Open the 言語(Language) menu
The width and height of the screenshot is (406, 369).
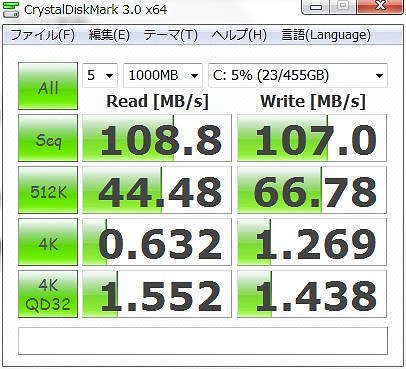pos(326,35)
